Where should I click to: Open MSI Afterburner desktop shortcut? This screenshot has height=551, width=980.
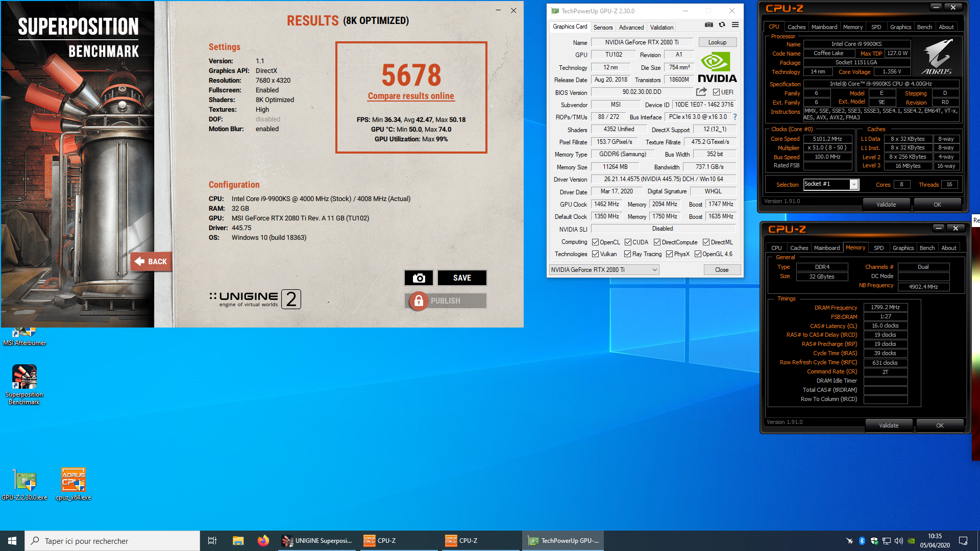(24, 337)
